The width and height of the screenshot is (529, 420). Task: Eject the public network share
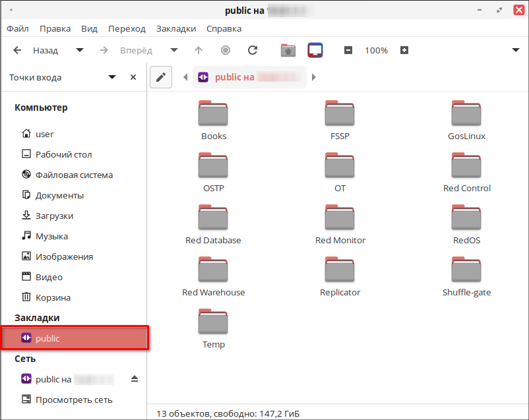pyautogui.click(x=135, y=379)
